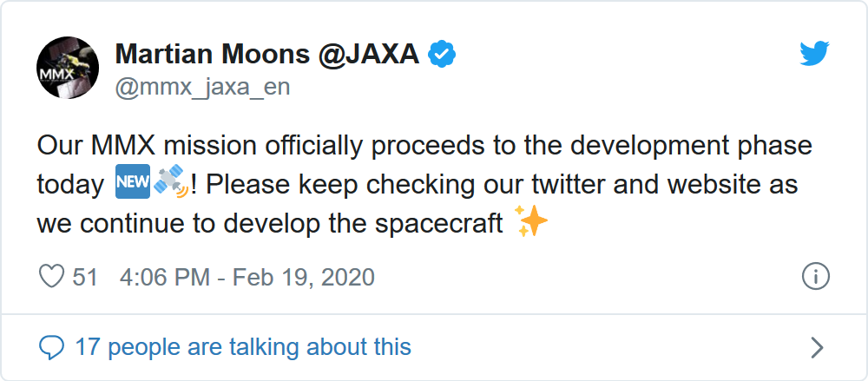The height and width of the screenshot is (381, 868).
Task: Visit the @mmx_jaxa_en handle
Action: pyautogui.click(x=202, y=88)
